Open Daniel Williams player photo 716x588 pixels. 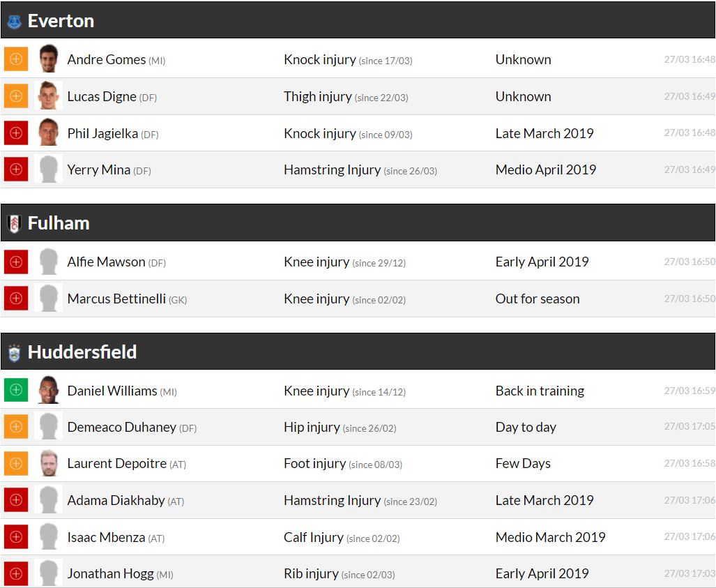(x=48, y=391)
